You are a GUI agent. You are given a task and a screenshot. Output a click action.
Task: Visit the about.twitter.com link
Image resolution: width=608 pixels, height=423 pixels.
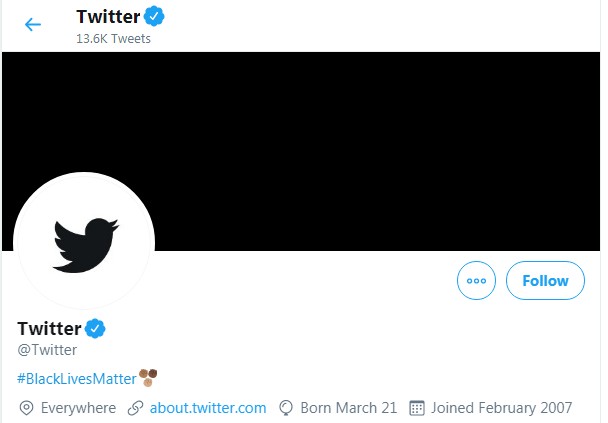pos(208,408)
